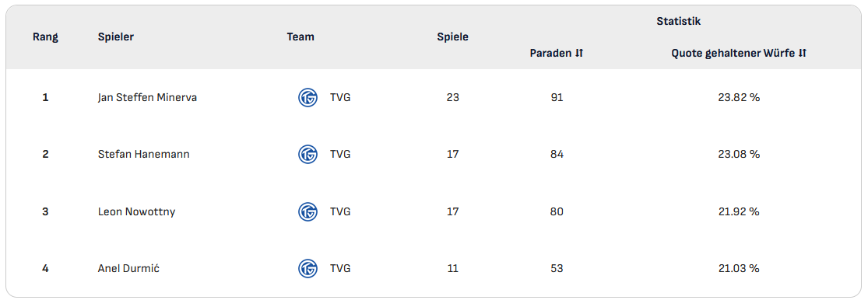Click 84 Paraden value for Hanemann
The image size is (868, 300).
pos(557,155)
